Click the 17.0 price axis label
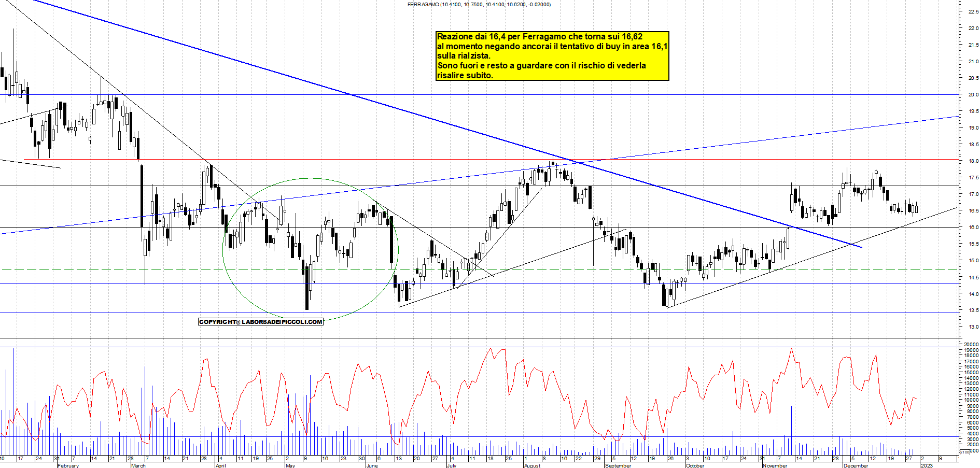The width and height of the screenshot is (980, 468). click(973, 194)
